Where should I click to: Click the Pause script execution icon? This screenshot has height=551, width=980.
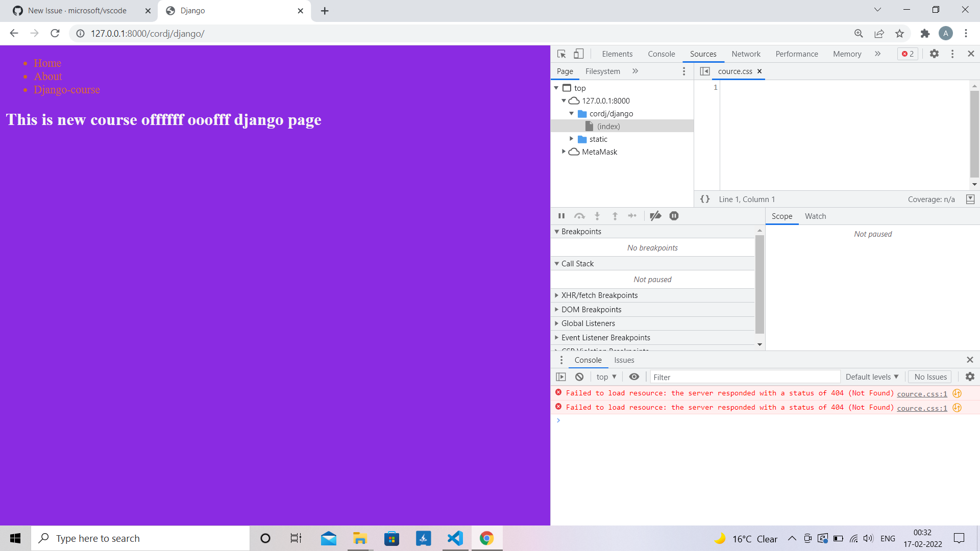coord(561,216)
